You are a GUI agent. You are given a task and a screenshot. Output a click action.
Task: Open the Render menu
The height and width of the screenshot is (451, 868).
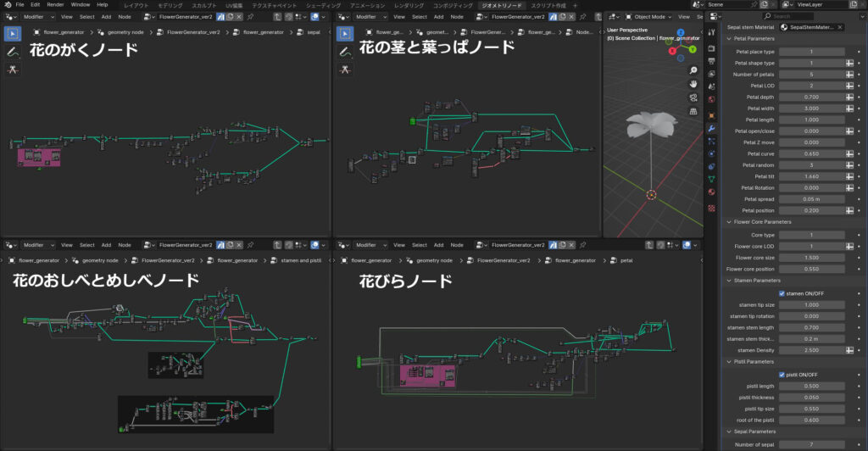tap(55, 4)
